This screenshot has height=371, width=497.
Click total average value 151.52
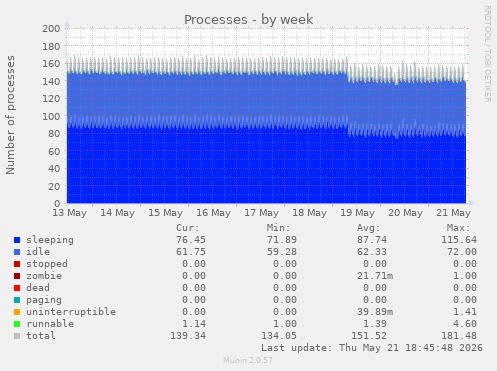pyautogui.click(x=369, y=336)
